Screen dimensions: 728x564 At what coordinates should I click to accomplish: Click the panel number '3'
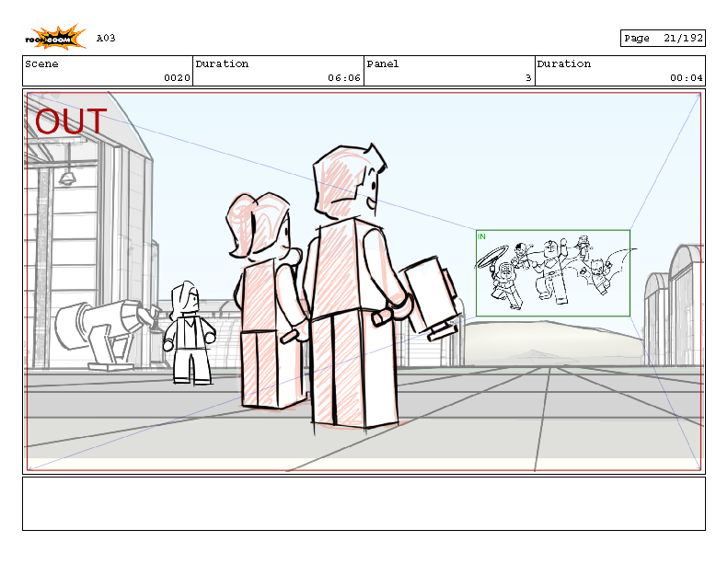click(528, 78)
